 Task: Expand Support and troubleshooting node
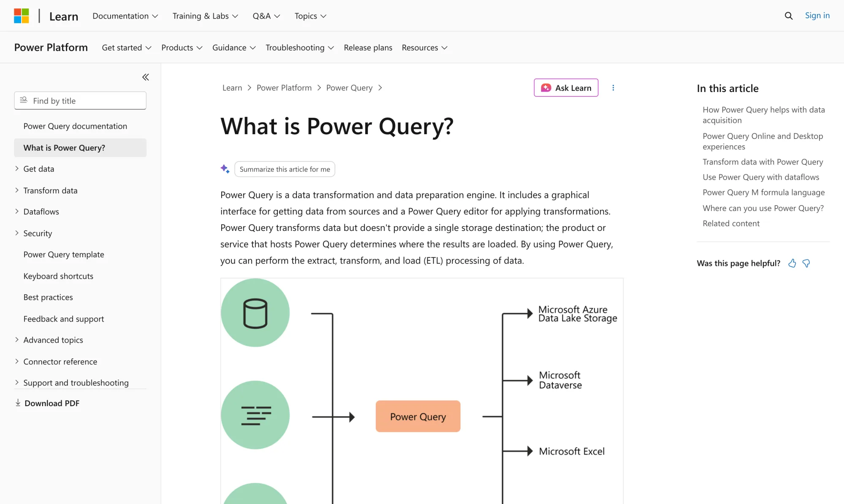pyautogui.click(x=17, y=382)
